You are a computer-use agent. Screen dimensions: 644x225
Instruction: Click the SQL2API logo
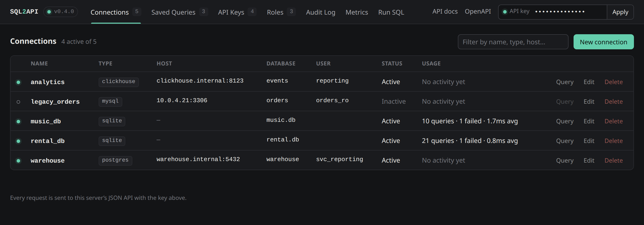coord(24,12)
